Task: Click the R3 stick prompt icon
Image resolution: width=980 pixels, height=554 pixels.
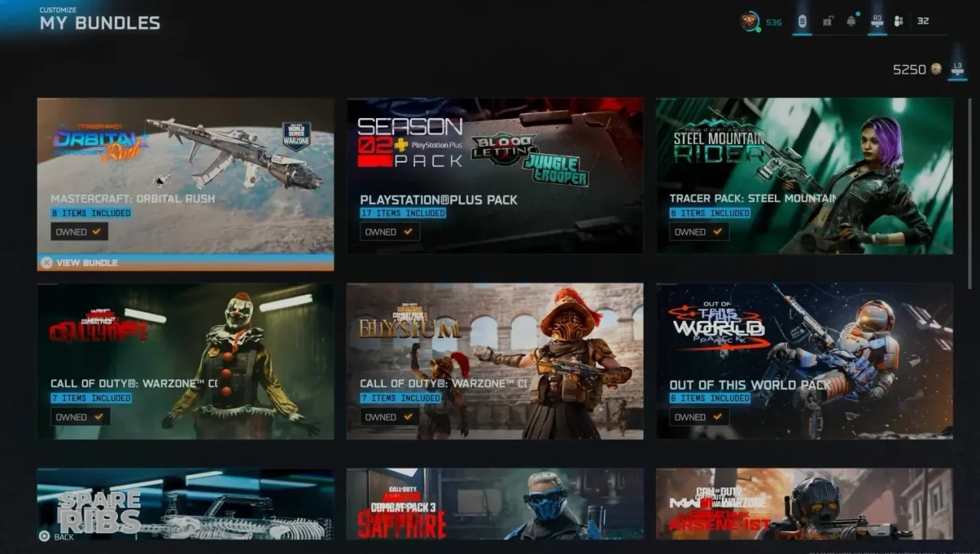Action: click(x=877, y=21)
